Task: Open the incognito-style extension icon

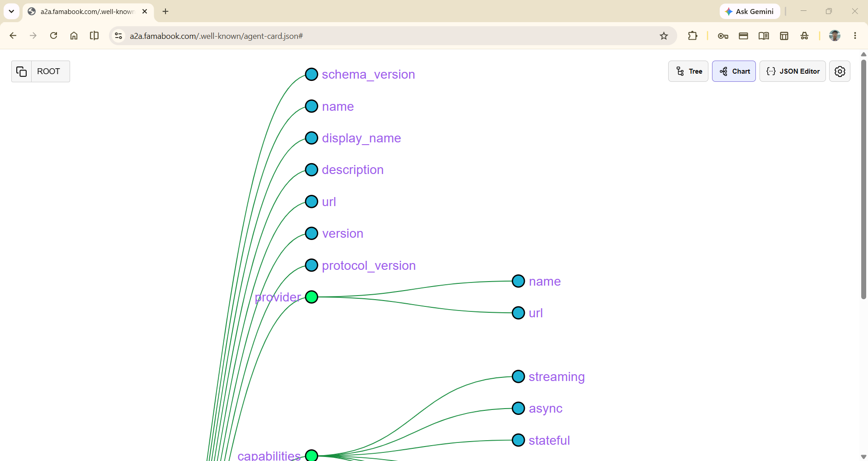Action: pos(804,36)
